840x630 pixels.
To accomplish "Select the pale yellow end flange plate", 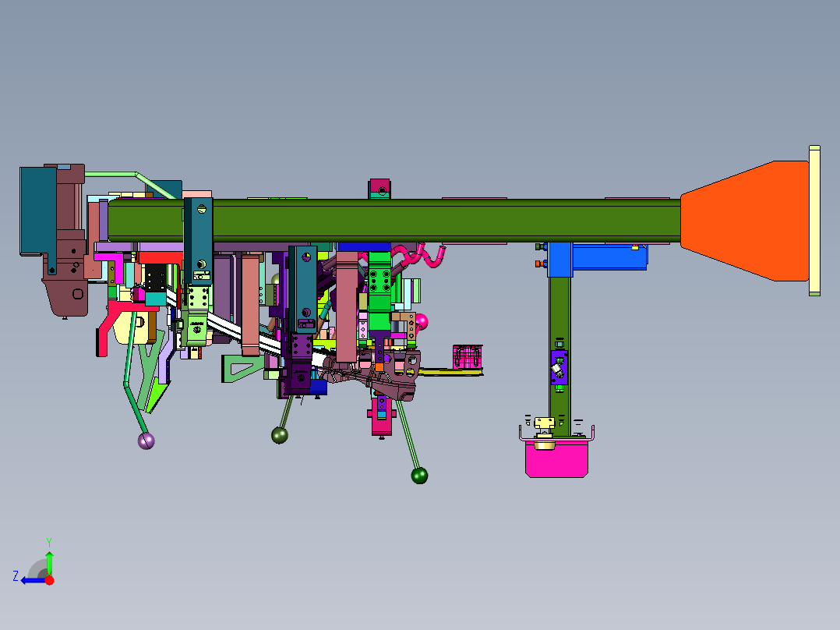I will pyautogui.click(x=814, y=221).
